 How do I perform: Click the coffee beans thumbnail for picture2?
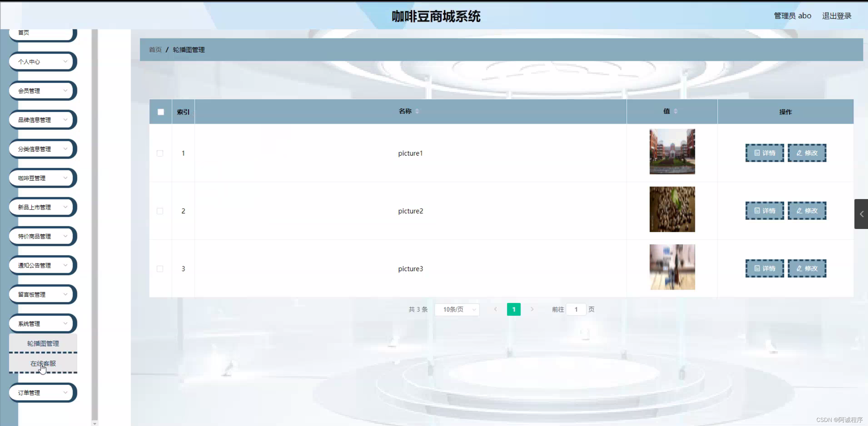672,209
